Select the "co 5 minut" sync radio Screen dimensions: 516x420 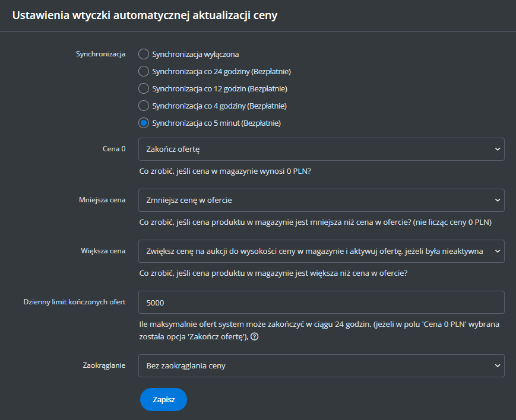(143, 123)
